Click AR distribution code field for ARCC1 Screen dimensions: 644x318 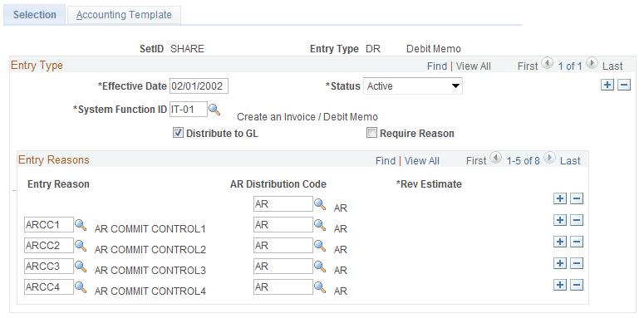(x=283, y=225)
